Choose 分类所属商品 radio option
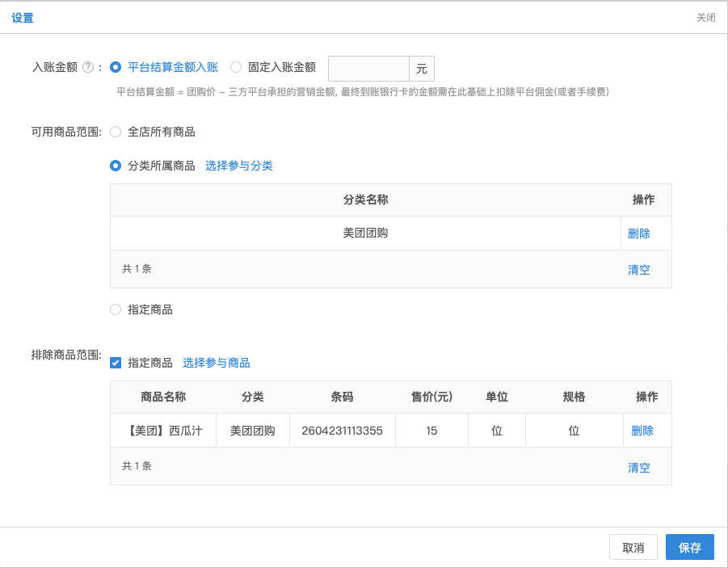 [116, 166]
